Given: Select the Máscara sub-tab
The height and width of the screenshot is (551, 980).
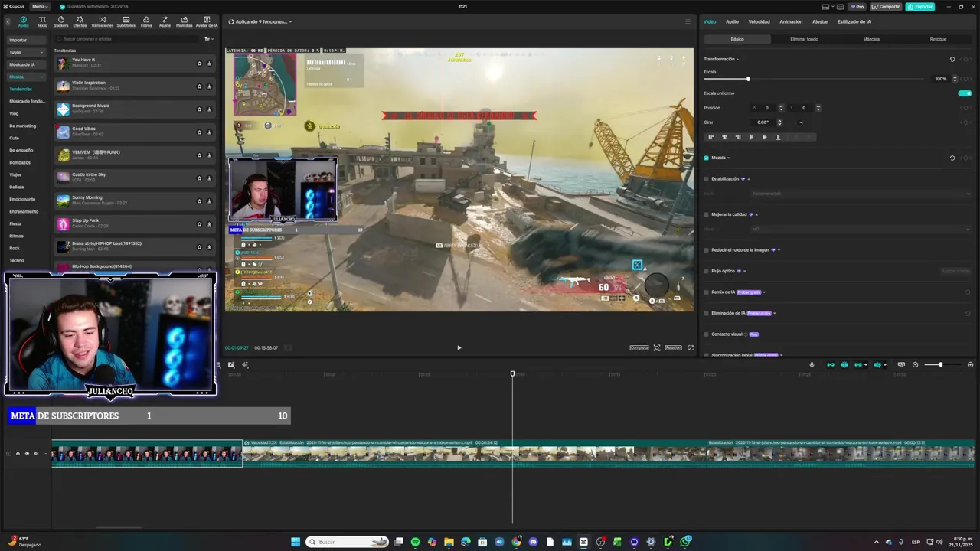Looking at the screenshot, I should (871, 39).
